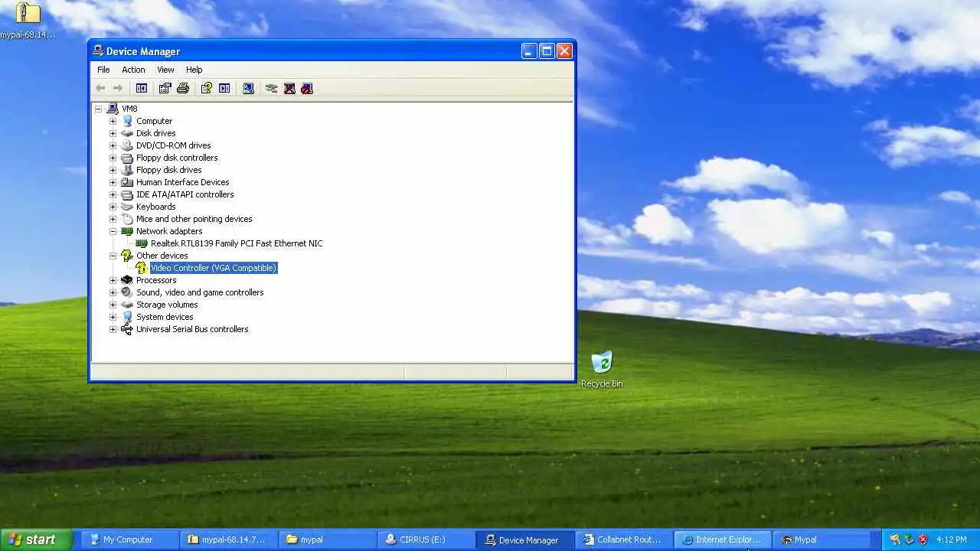This screenshot has width=980, height=551.
Task: Expand the Computer category
Action: pos(113,121)
